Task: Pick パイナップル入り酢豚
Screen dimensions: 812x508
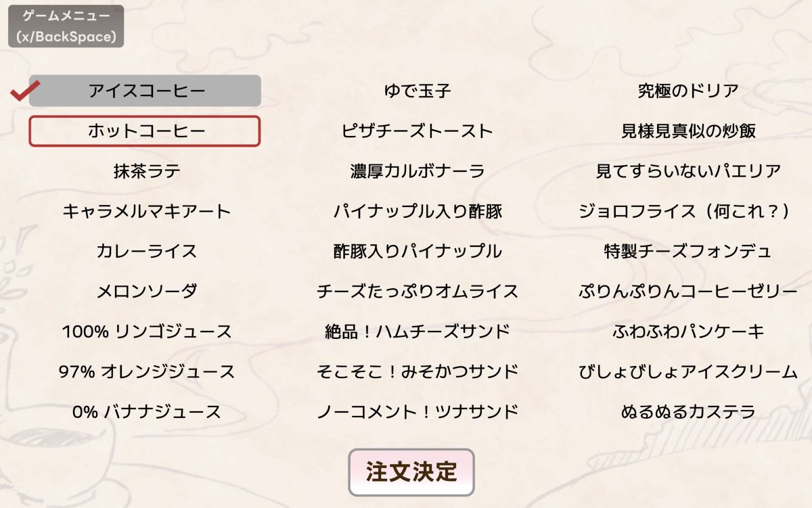Action: click(x=418, y=211)
